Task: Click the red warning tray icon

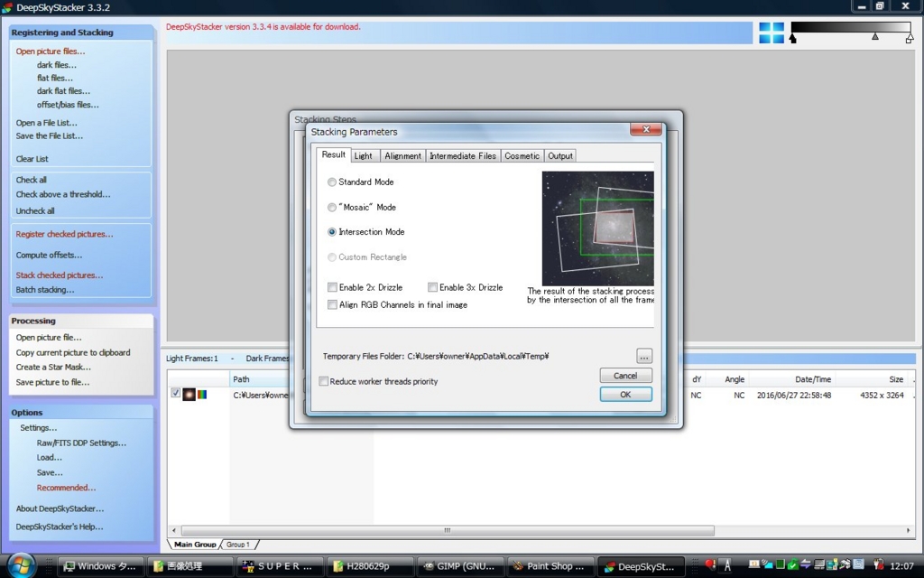Action: [711, 565]
